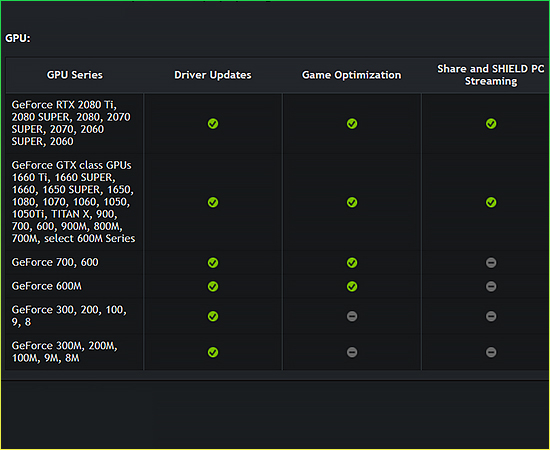The height and width of the screenshot is (450, 550).
Task: Click Driver Updates checkmark for GTX class GPUs
Action: (x=213, y=202)
